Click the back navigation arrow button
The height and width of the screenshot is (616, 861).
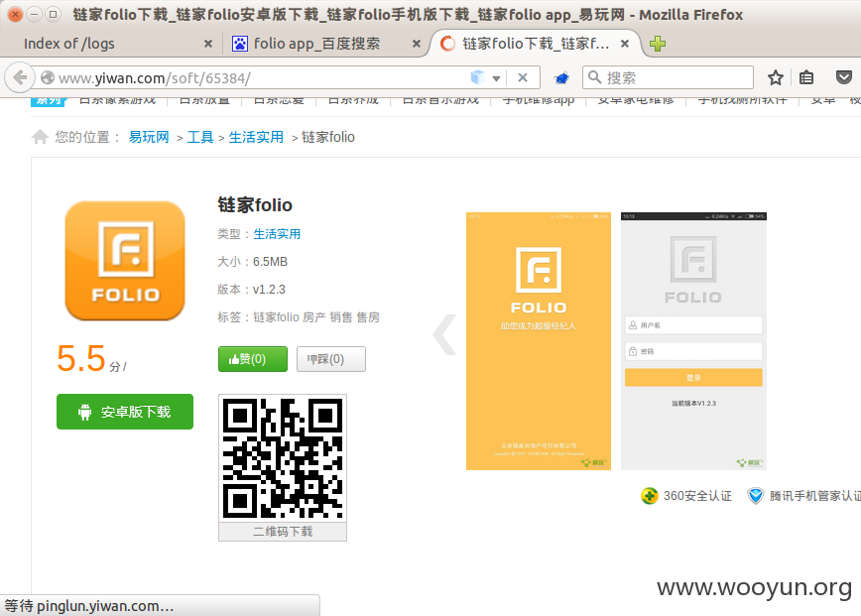[x=20, y=78]
